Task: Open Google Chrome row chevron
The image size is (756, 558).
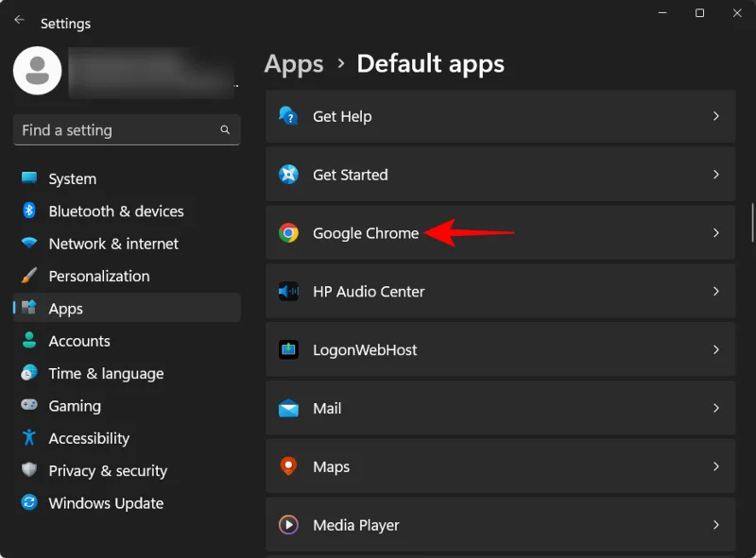Action: coord(716,233)
